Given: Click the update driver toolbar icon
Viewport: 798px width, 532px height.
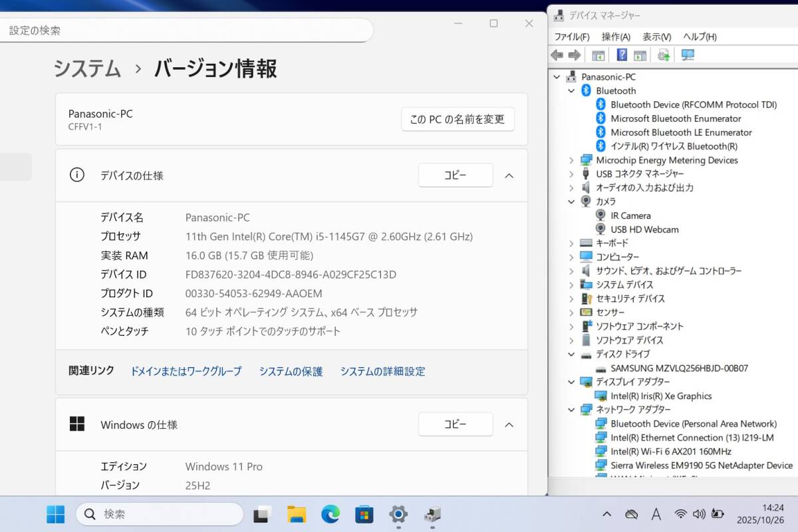Looking at the screenshot, I should [663, 55].
